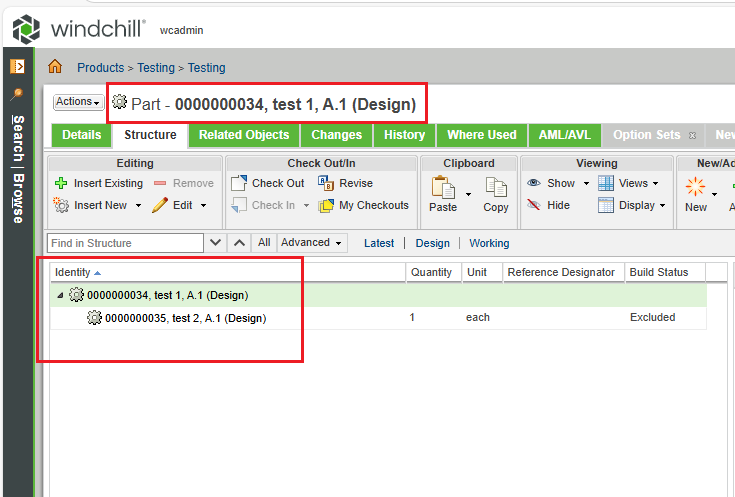Open the AML/AVL tab
The image size is (735, 497).
click(x=564, y=135)
